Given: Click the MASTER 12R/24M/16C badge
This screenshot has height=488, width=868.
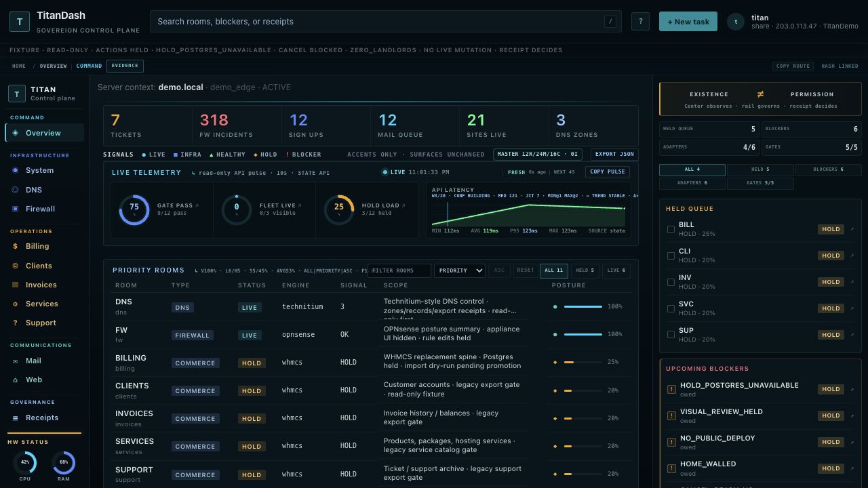Looking at the screenshot, I should point(538,155).
